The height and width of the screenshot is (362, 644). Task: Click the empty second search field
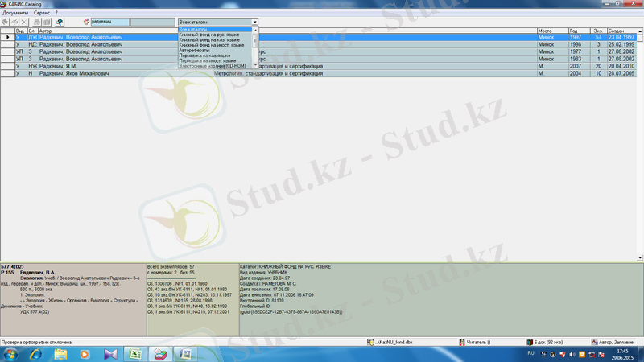click(152, 22)
